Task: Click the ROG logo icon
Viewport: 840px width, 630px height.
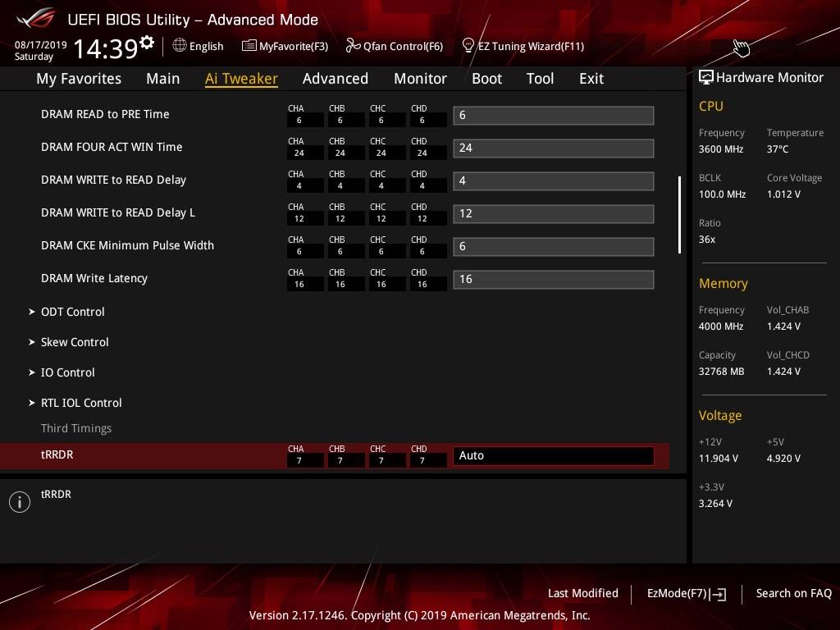Action: click(35, 18)
